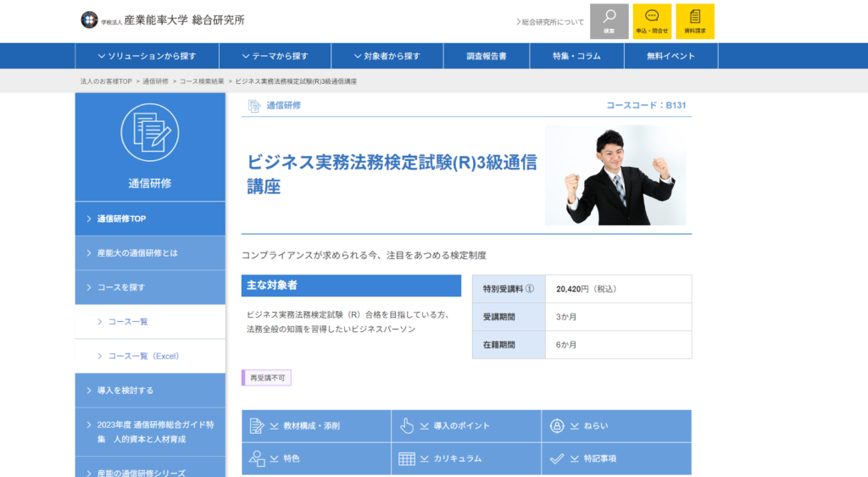Click the 主な対象者 heading bar
This screenshot has height=477, width=868.
pos(351,286)
